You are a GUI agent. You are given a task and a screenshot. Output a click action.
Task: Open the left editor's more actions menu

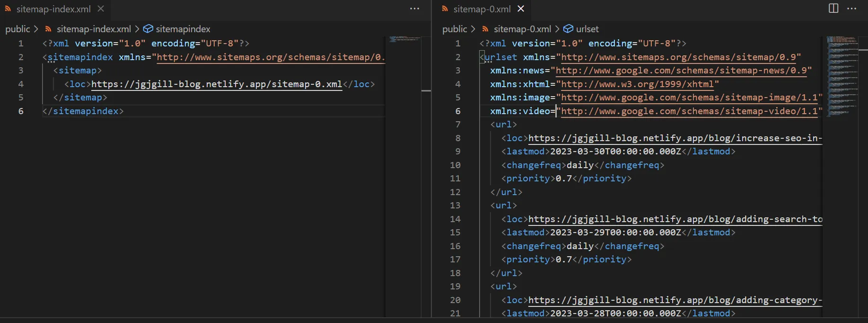click(x=415, y=9)
